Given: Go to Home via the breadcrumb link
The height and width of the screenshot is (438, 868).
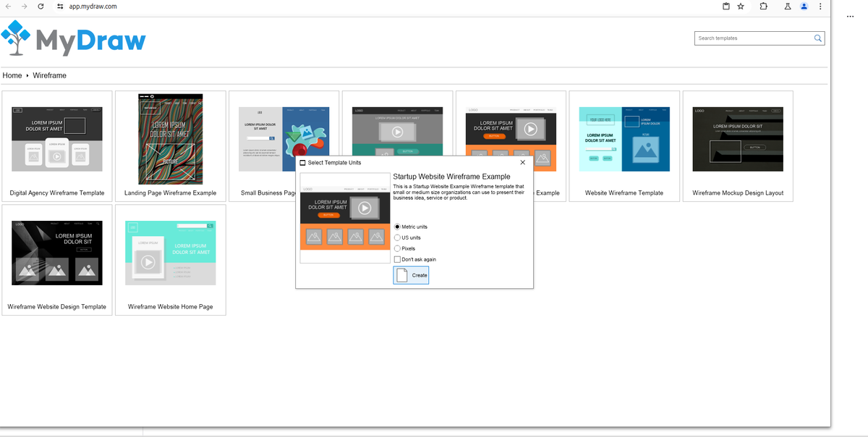Looking at the screenshot, I should (12, 75).
